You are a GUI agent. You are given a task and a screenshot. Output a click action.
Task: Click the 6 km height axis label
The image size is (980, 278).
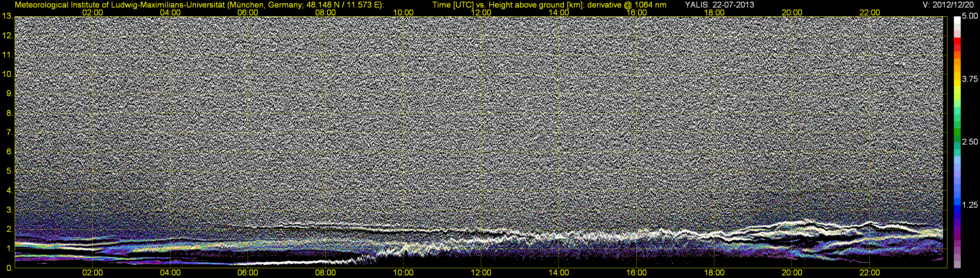tap(9, 152)
